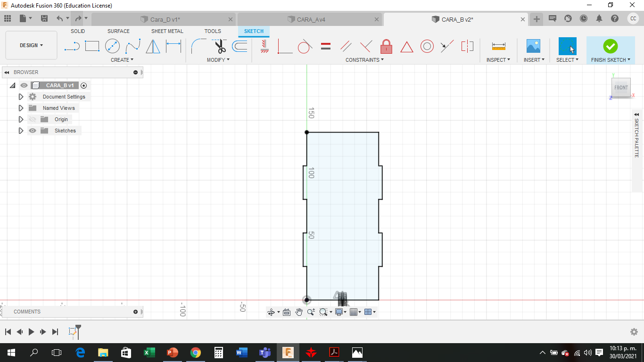Viewport: 644px width, 362px height.
Task: Select the Circle sketch tool
Action: (112, 46)
